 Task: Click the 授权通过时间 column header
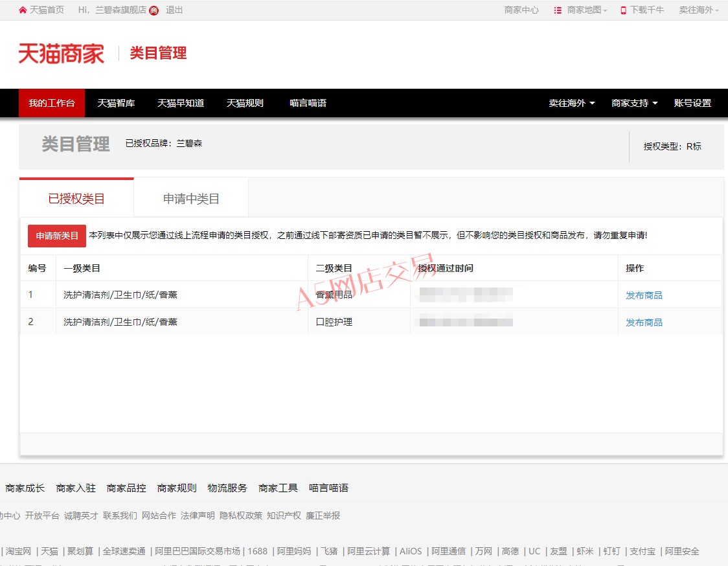click(445, 268)
